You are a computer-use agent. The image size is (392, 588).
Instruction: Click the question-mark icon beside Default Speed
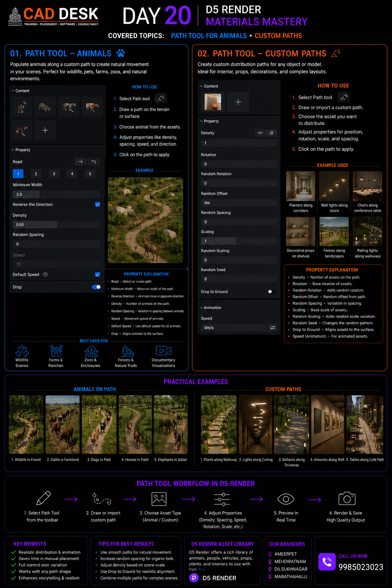(45, 274)
